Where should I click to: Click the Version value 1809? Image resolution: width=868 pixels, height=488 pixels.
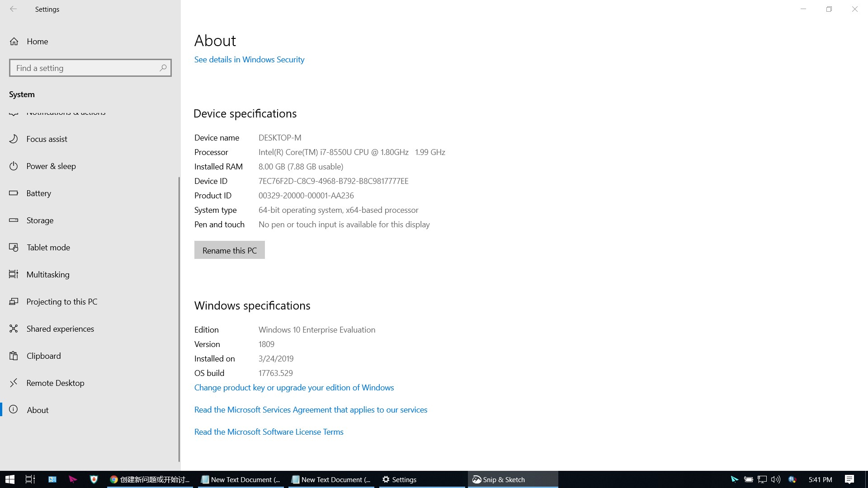[266, 344]
